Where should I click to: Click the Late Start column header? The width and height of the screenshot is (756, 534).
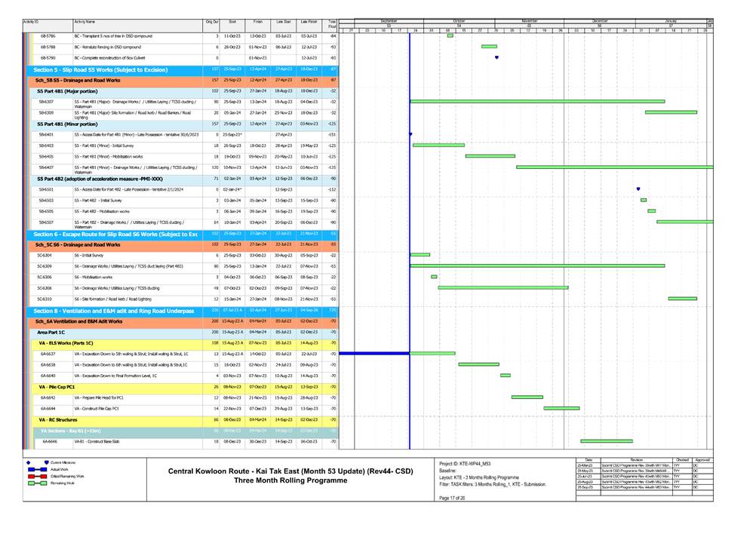(283, 23)
